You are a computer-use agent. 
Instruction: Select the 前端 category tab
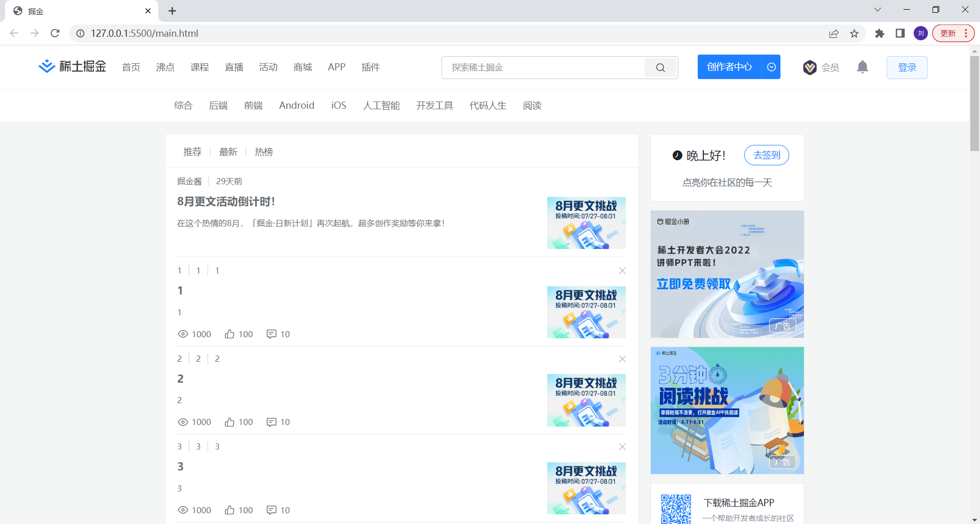(x=254, y=105)
